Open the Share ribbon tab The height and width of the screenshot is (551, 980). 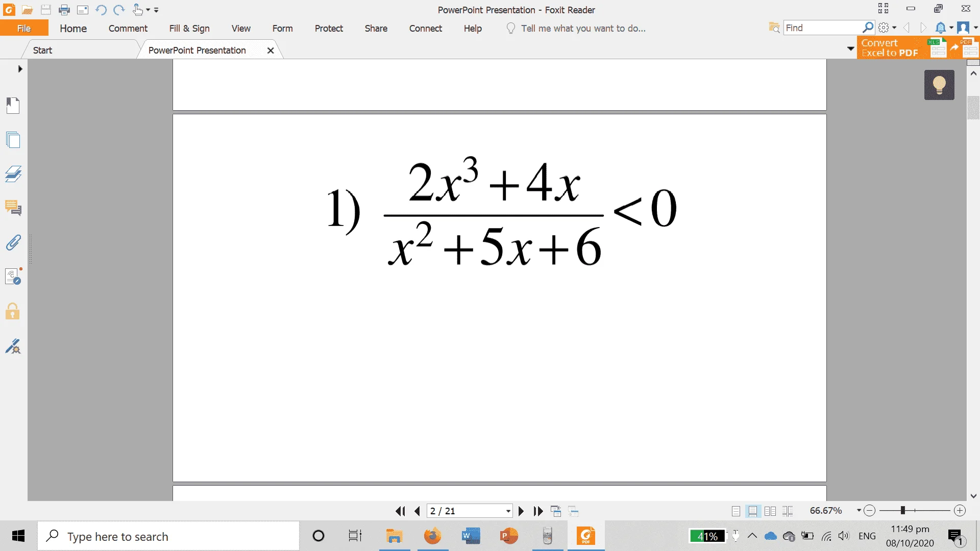376,29
